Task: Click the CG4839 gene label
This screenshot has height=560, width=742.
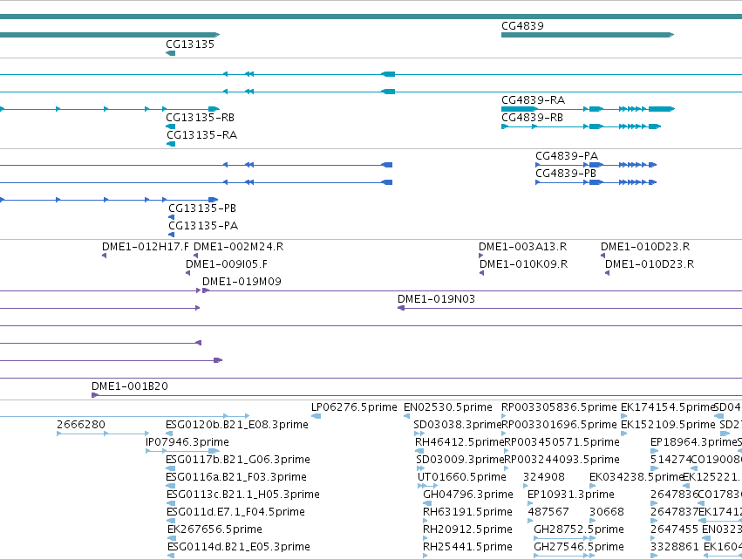Action: coord(522,25)
